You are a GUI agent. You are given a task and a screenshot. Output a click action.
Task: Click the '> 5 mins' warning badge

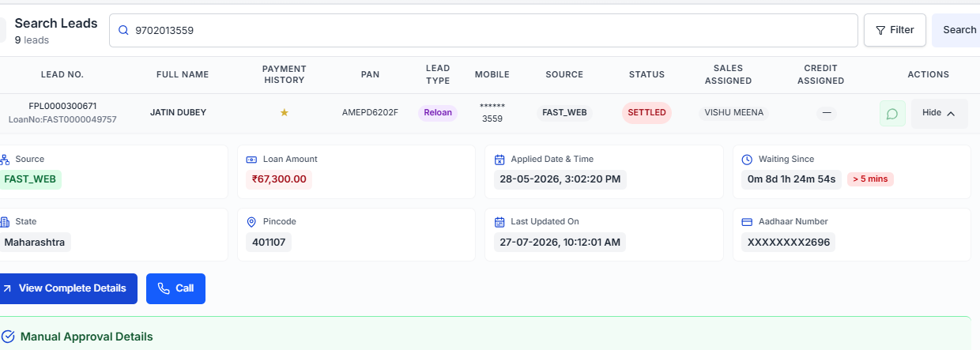870,179
